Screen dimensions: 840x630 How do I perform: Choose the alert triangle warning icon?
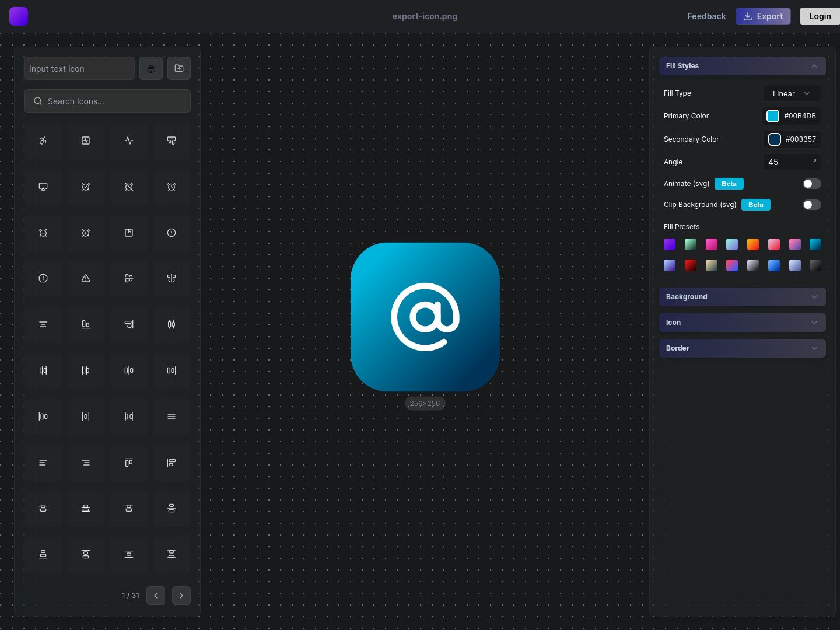point(86,278)
